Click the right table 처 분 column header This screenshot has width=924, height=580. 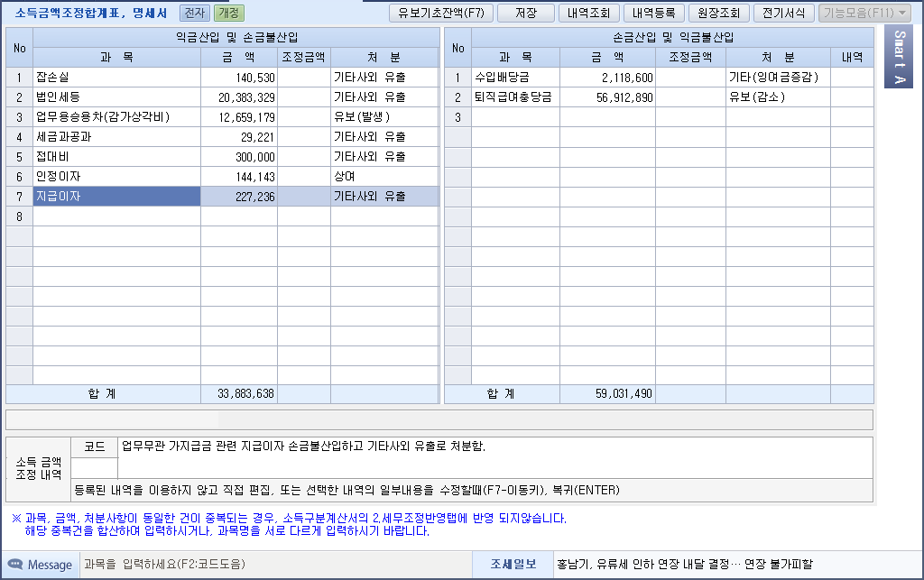point(779,57)
